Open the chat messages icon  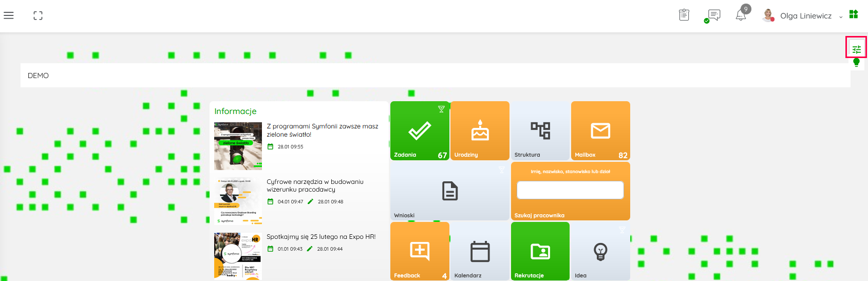tap(713, 15)
